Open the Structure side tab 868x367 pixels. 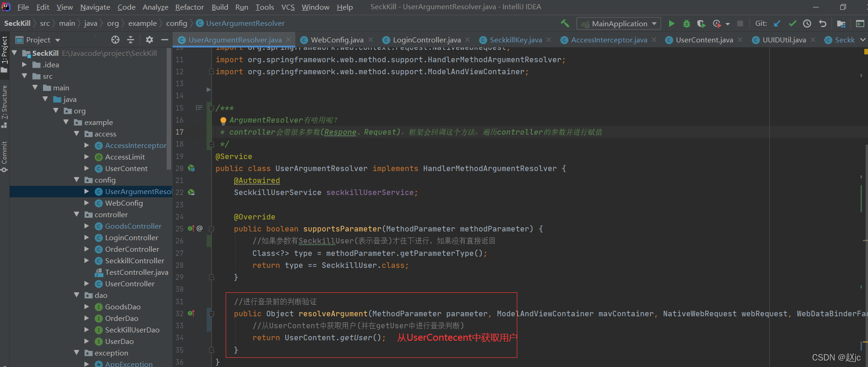click(4, 107)
